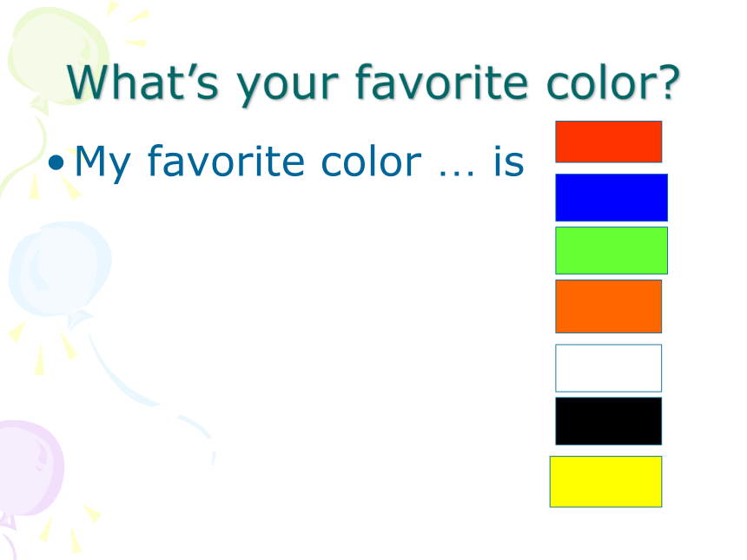Click the word "favorite" in the title
This screenshot has height=560, width=747.
pyautogui.click(x=441, y=82)
